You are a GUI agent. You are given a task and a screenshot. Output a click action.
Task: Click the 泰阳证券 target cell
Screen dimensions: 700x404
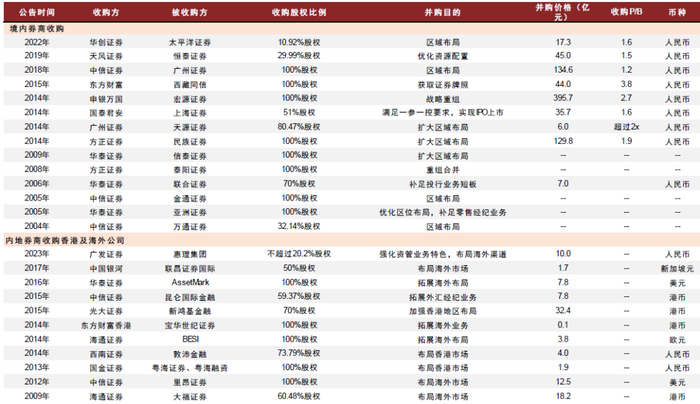tap(190, 170)
